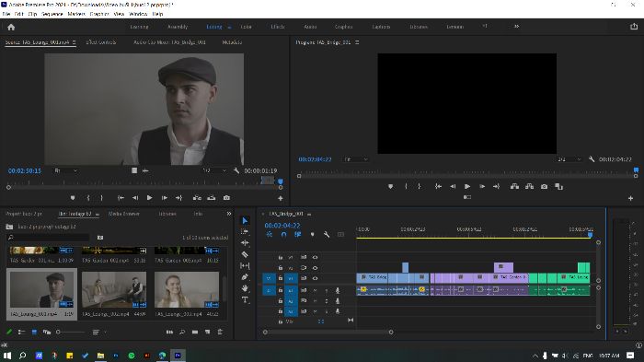Expand project panel overflow tabs chevron

(229, 214)
